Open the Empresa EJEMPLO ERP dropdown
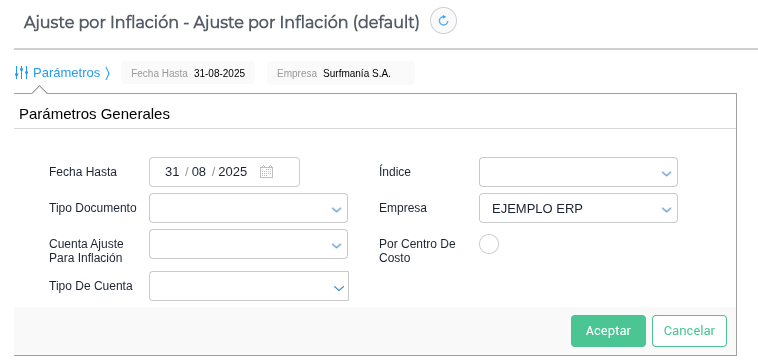 coord(578,208)
